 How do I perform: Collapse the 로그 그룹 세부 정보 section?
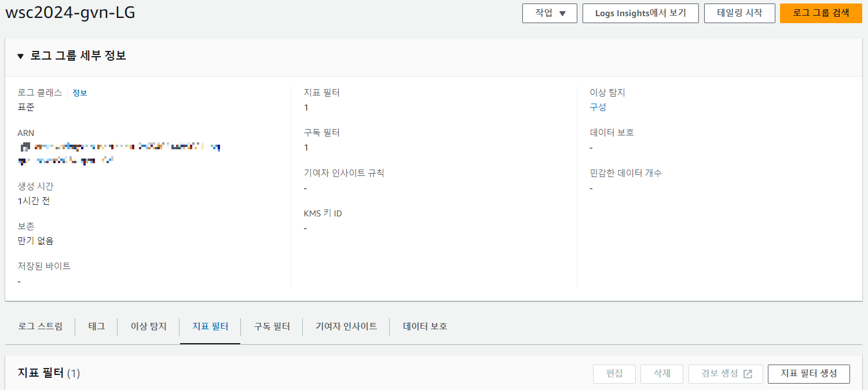tap(21, 56)
